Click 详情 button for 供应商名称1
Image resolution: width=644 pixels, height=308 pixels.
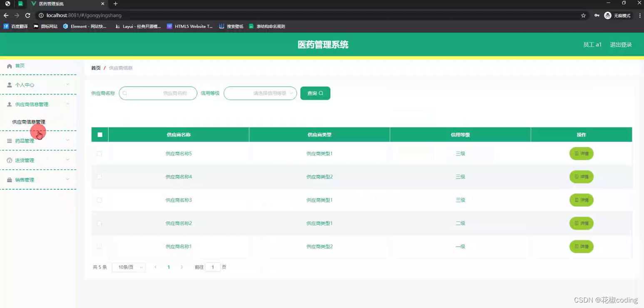tap(581, 246)
